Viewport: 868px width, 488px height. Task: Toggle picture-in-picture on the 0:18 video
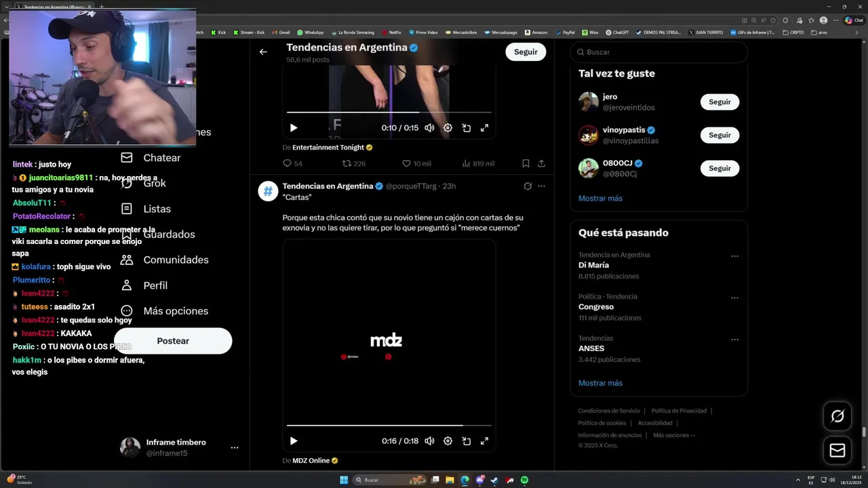467,441
